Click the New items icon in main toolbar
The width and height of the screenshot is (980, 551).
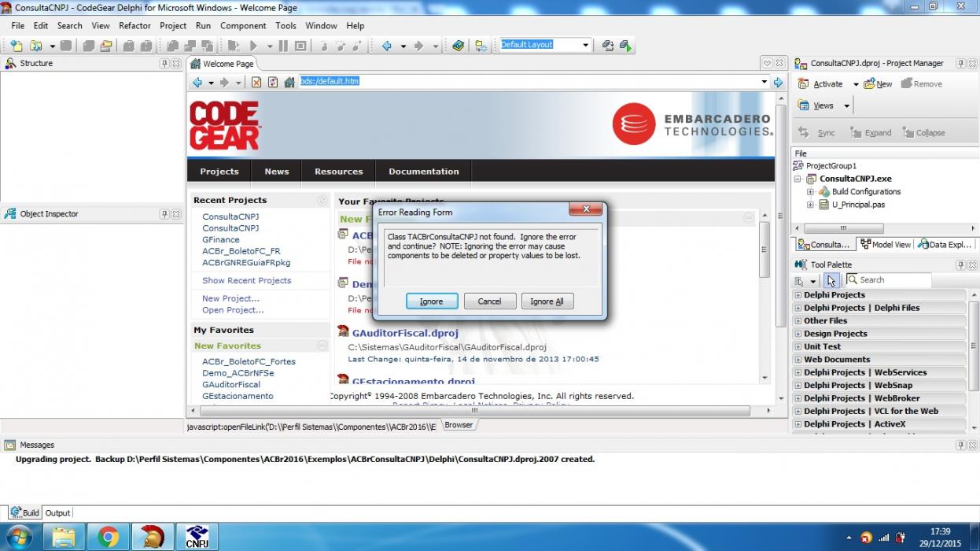point(17,46)
